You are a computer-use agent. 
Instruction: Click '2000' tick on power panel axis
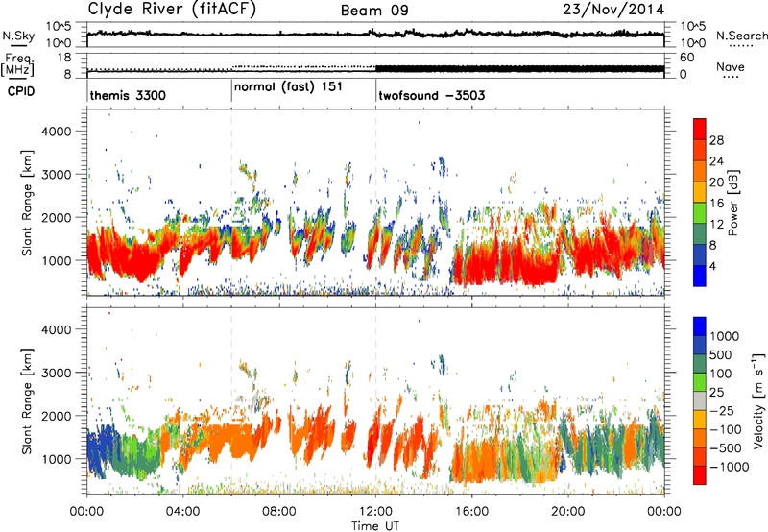coord(56,218)
